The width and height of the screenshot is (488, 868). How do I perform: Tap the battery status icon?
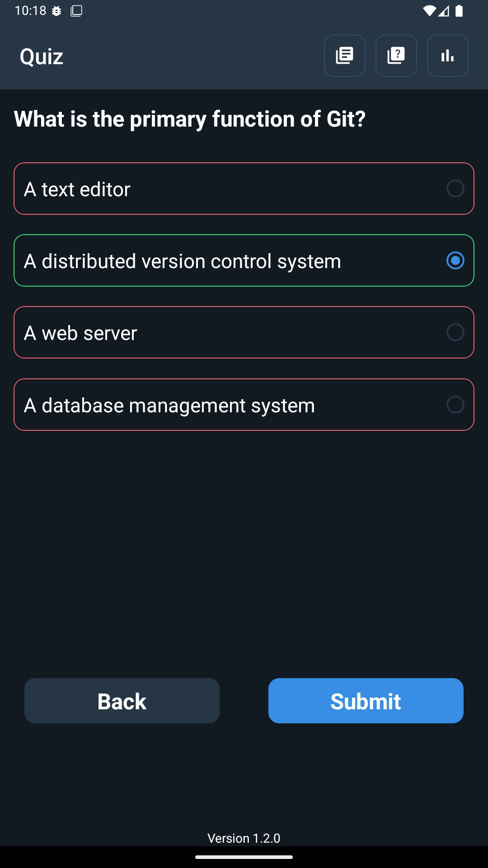(459, 11)
